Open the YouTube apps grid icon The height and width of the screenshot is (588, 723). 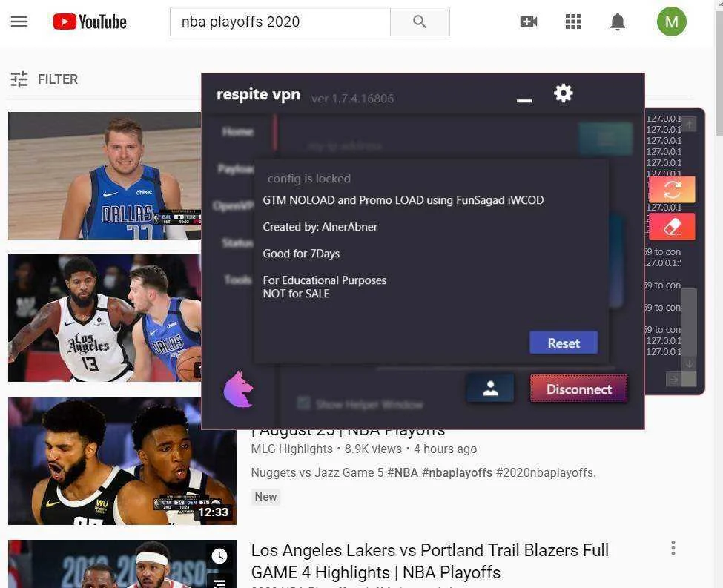[x=573, y=22]
